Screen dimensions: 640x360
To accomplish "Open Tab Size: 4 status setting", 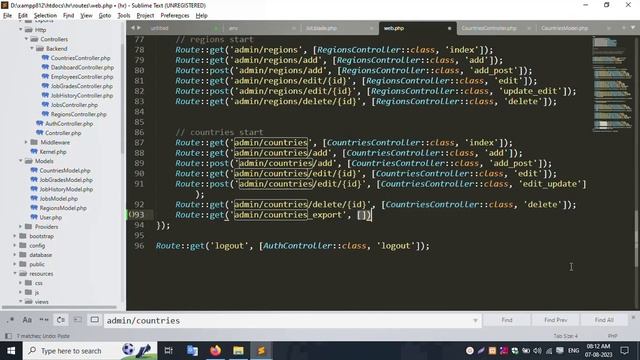I will point(565,336).
